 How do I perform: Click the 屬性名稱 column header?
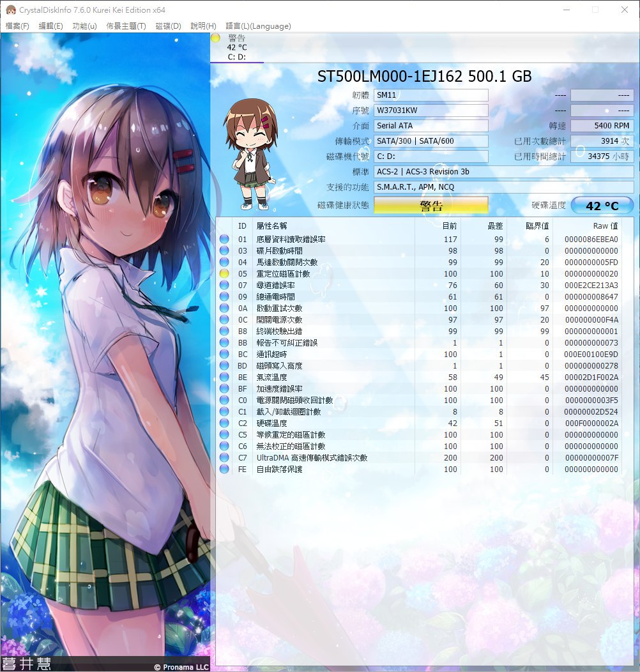click(271, 226)
